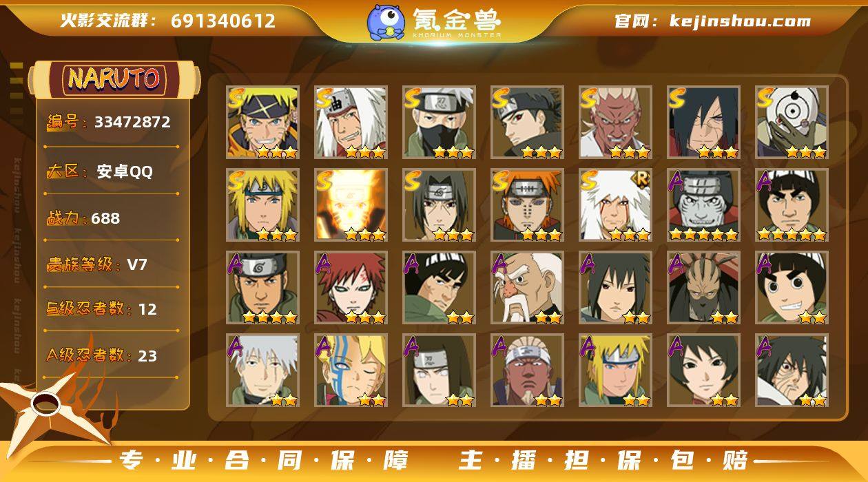This screenshot has width=868, height=482.
Task: Click the Sage Jiraiya portrait with R badge
Action: click(x=616, y=205)
